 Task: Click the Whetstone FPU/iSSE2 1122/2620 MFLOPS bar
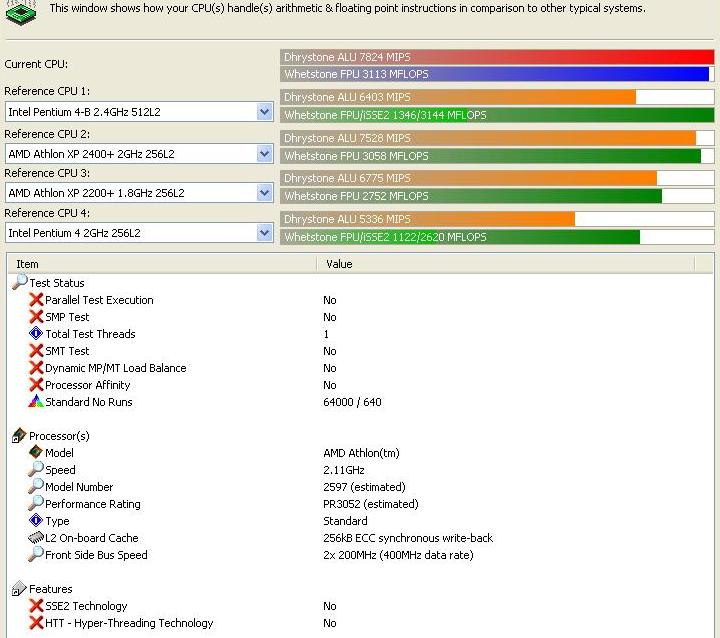tap(497, 237)
